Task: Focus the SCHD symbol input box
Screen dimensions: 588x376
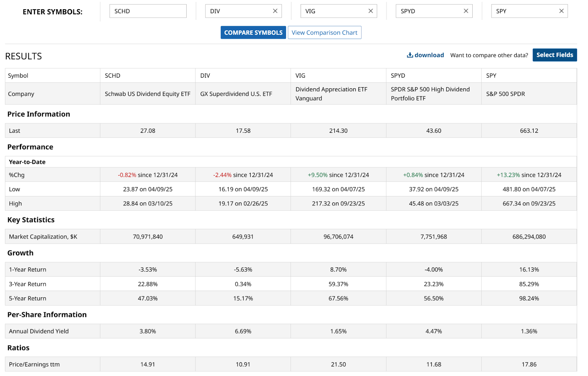Action: (148, 11)
